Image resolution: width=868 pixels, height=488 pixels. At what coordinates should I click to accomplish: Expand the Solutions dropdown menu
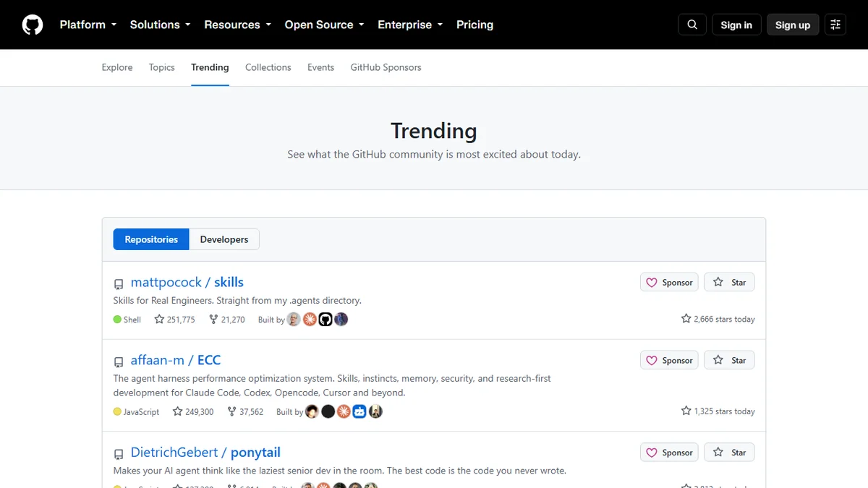[160, 25]
